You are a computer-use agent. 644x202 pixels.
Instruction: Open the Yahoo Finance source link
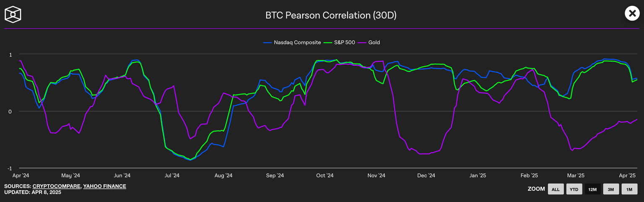pyautogui.click(x=104, y=186)
